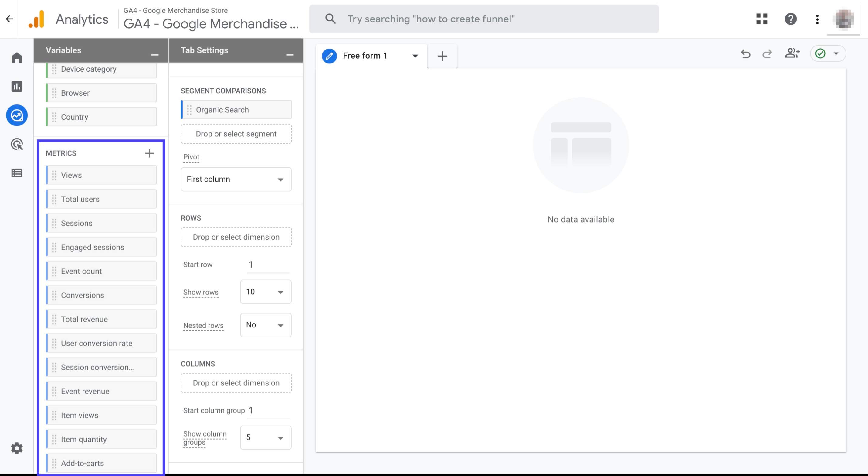Viewport: 868px width, 476px height.
Task: Click the Nested rows label
Action: [x=203, y=326]
